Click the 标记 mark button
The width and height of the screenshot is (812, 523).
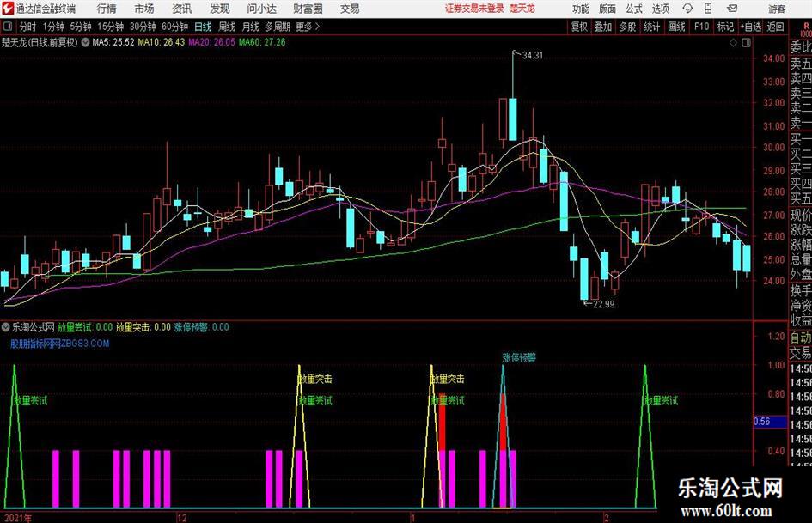(725, 27)
